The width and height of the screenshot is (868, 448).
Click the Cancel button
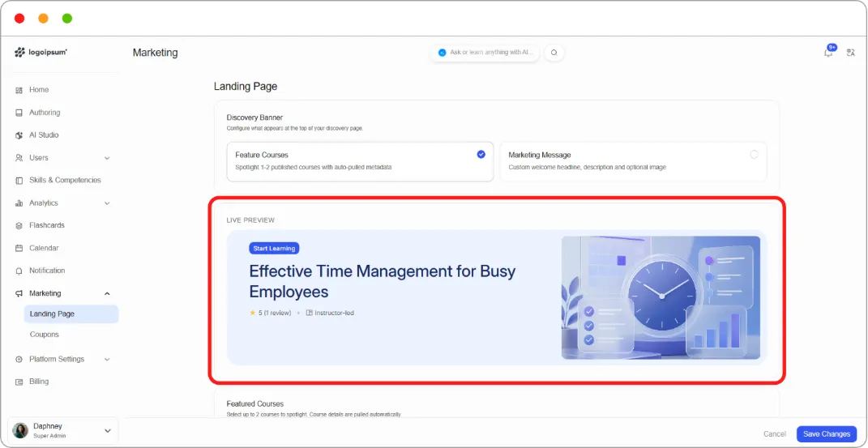tap(775, 434)
